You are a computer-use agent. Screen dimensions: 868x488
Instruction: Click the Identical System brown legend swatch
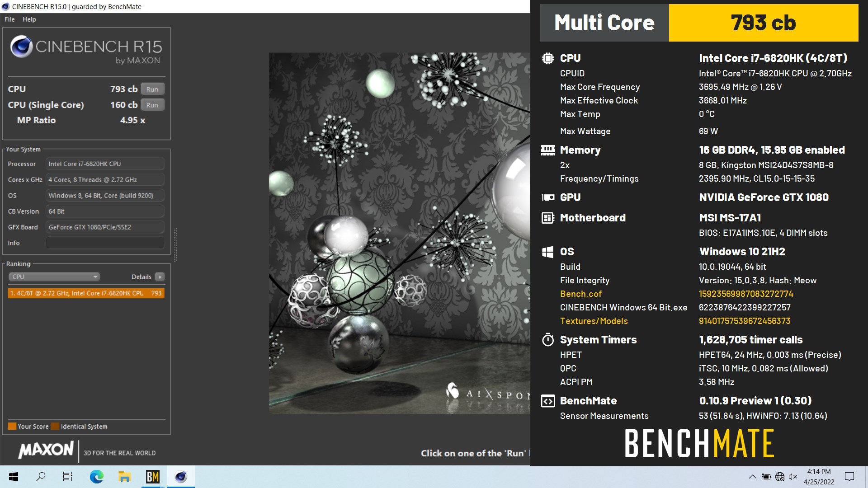[x=55, y=426]
